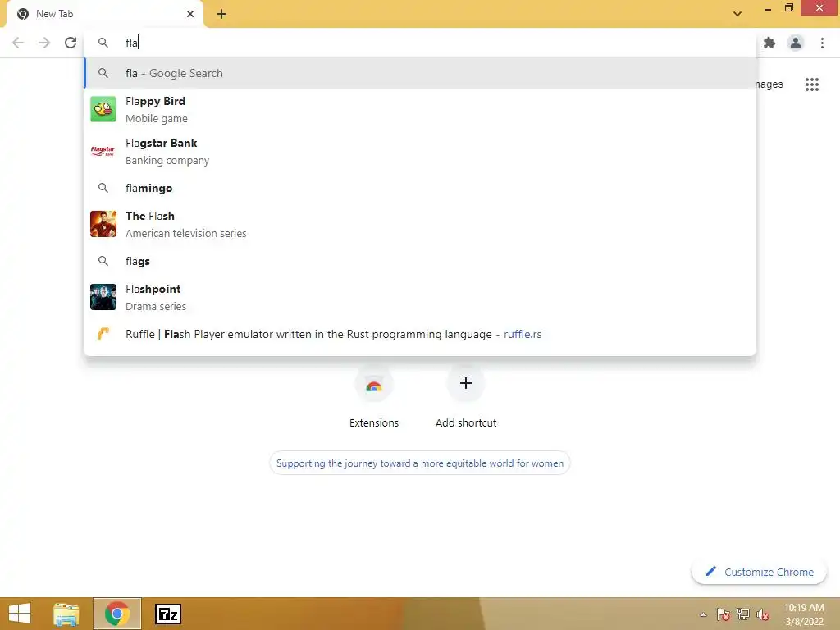
Task: Open the profile avatar icon
Action: (796, 43)
